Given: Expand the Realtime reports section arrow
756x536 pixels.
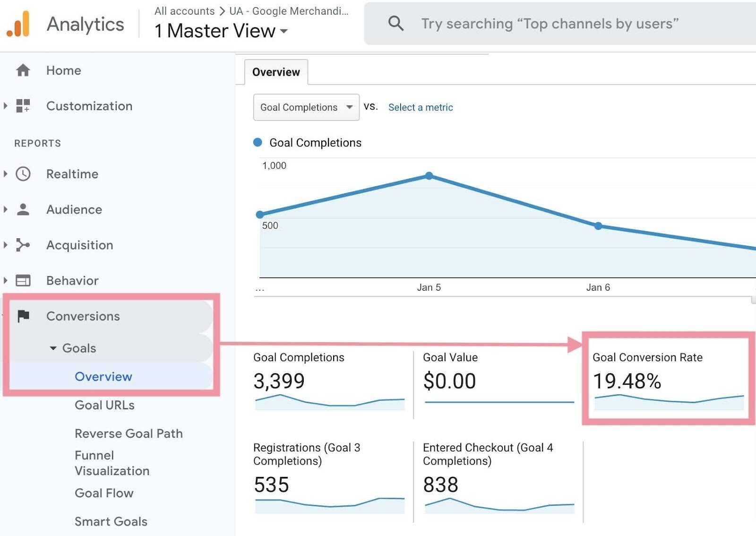Looking at the screenshot, I should (6, 174).
